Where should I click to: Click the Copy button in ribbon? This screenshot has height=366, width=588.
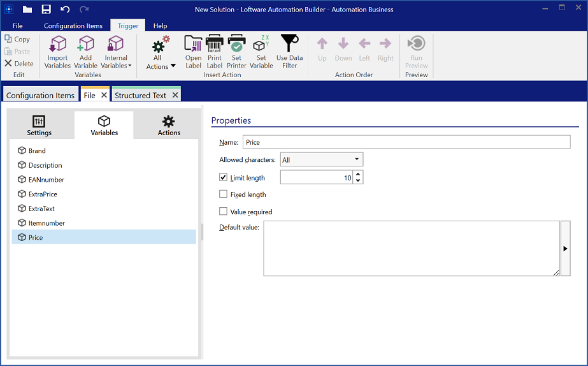pos(17,40)
